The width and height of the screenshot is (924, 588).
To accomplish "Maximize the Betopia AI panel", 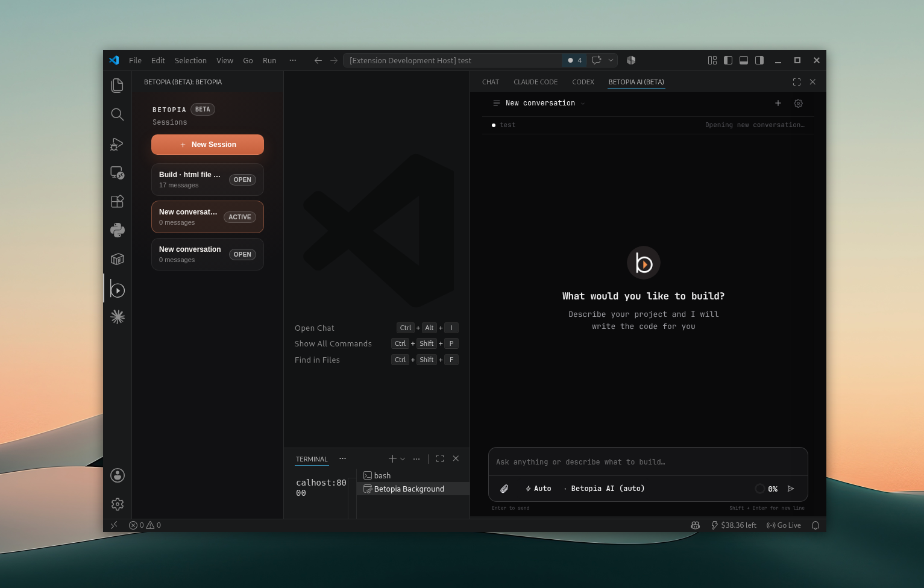I will click(x=797, y=82).
